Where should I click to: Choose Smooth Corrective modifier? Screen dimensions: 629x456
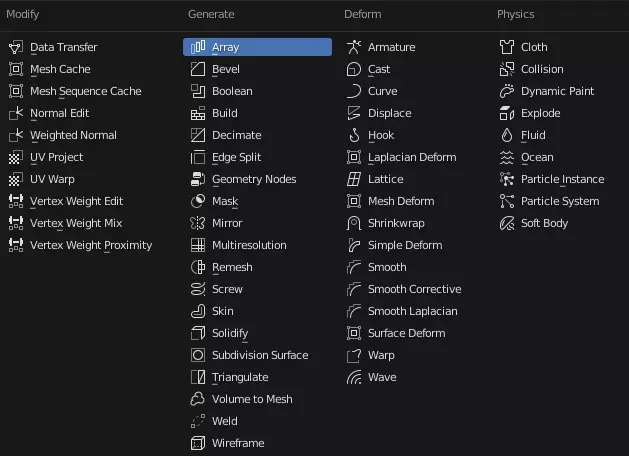coord(413,289)
